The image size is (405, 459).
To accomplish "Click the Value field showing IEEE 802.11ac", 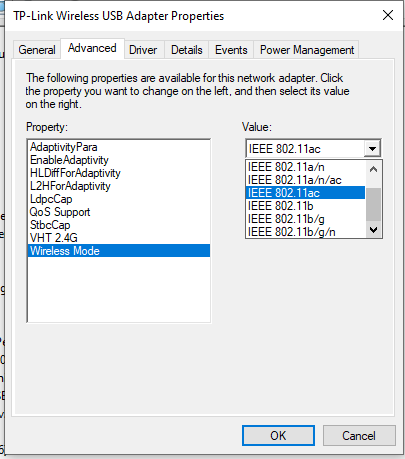I will click(305, 149).
